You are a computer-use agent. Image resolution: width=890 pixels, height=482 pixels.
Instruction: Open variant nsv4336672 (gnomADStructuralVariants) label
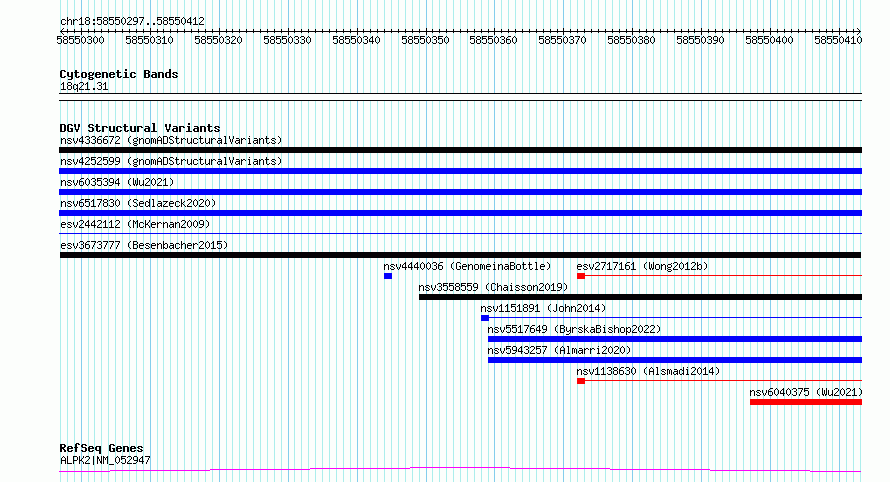171,140
